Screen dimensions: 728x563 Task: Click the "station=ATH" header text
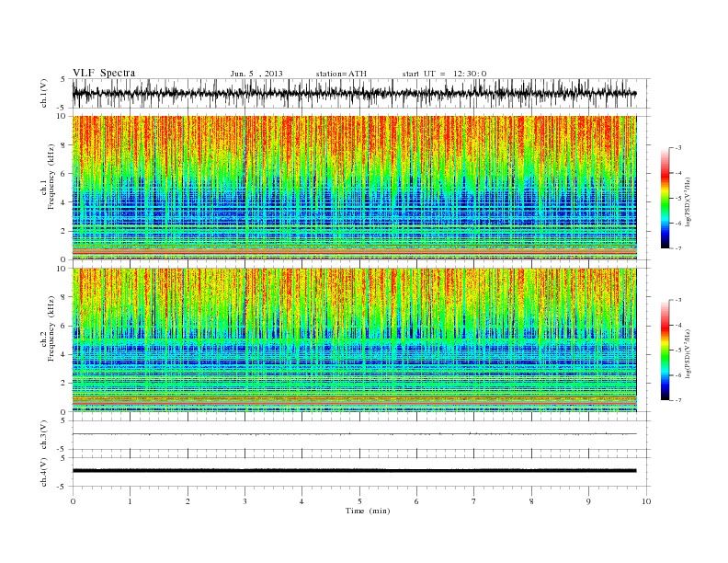341,74
